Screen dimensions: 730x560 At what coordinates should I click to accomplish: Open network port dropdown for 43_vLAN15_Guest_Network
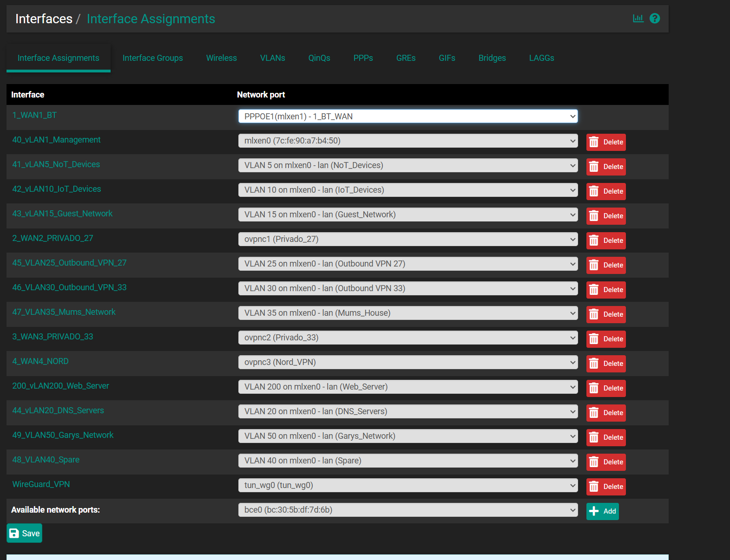pos(408,215)
